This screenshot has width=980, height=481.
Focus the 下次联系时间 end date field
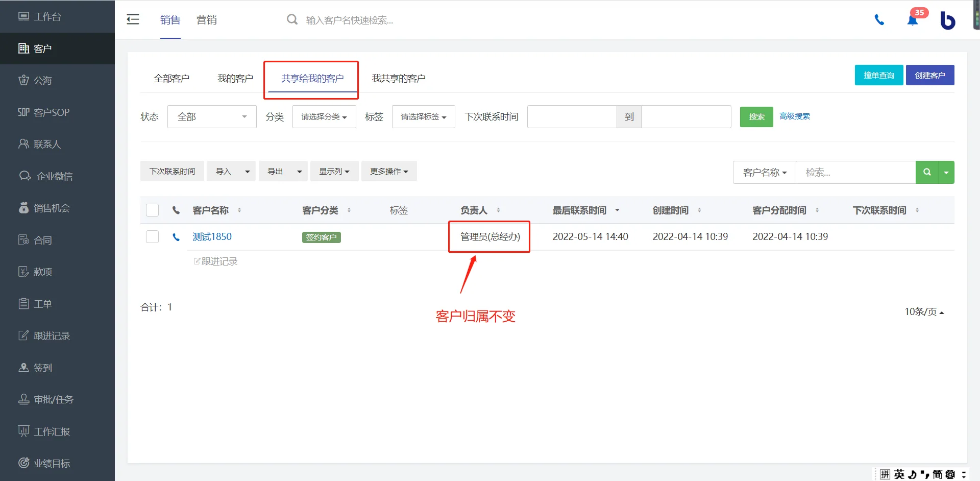click(x=686, y=116)
